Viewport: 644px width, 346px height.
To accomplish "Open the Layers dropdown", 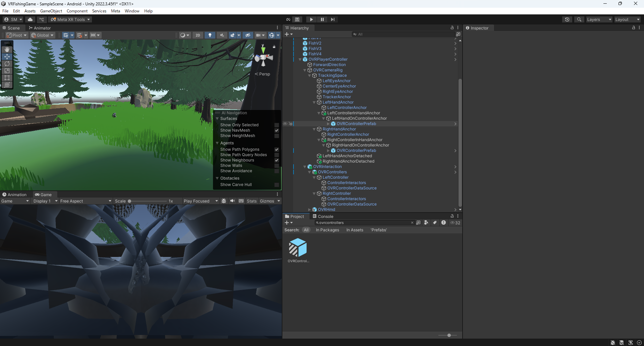I will point(599,19).
